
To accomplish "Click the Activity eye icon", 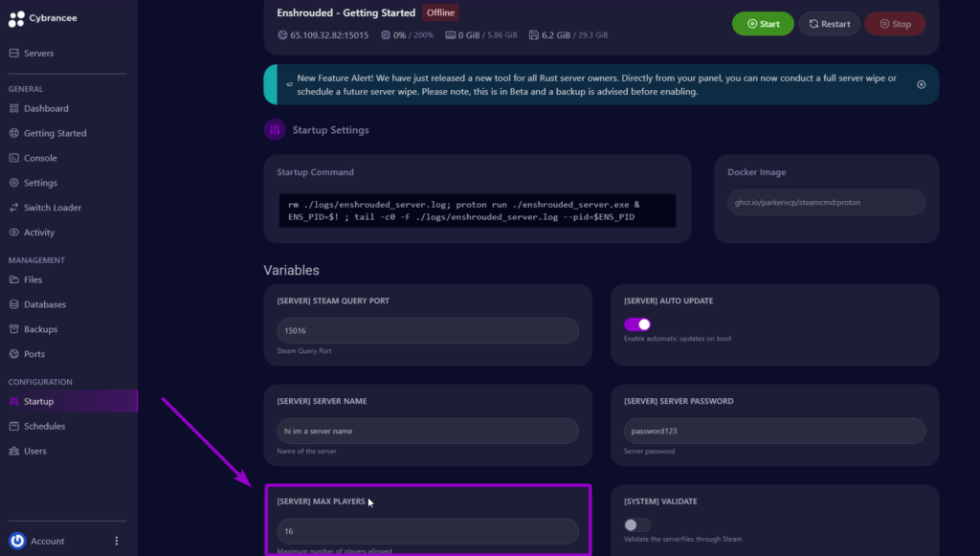I will pos(13,232).
